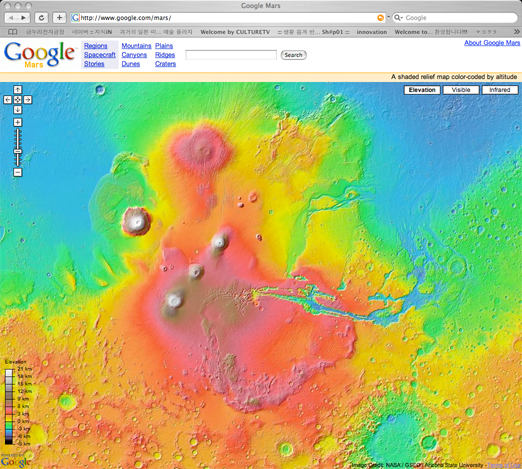Image resolution: width=522 pixels, height=469 pixels.
Task: Switch map to Elevation view
Action: click(422, 90)
